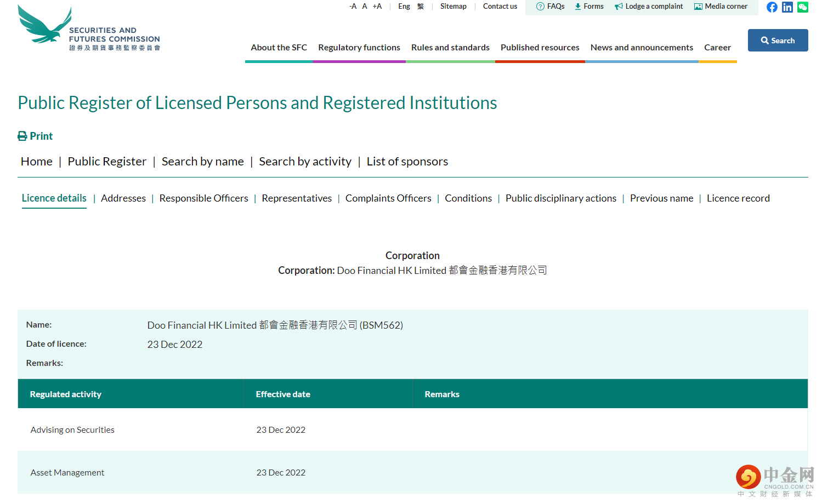822x504 pixels.
Task: Open the SFC Facebook page icon
Action: pos(772,7)
